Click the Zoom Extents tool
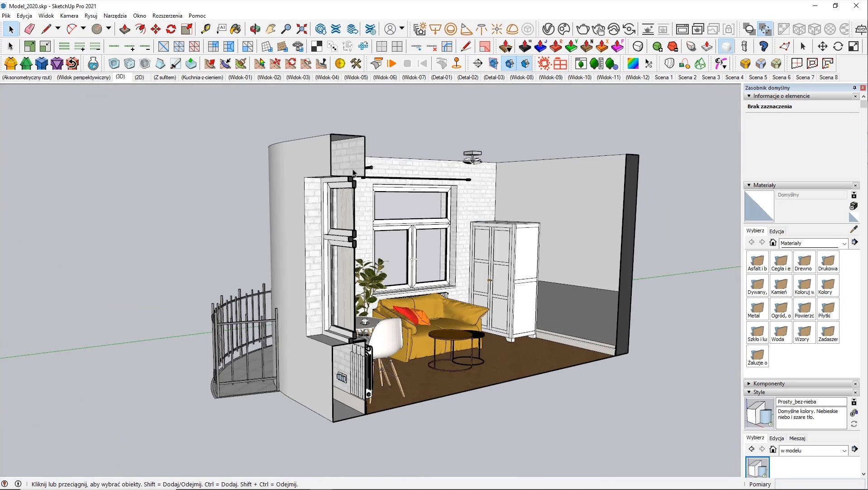 302,29
